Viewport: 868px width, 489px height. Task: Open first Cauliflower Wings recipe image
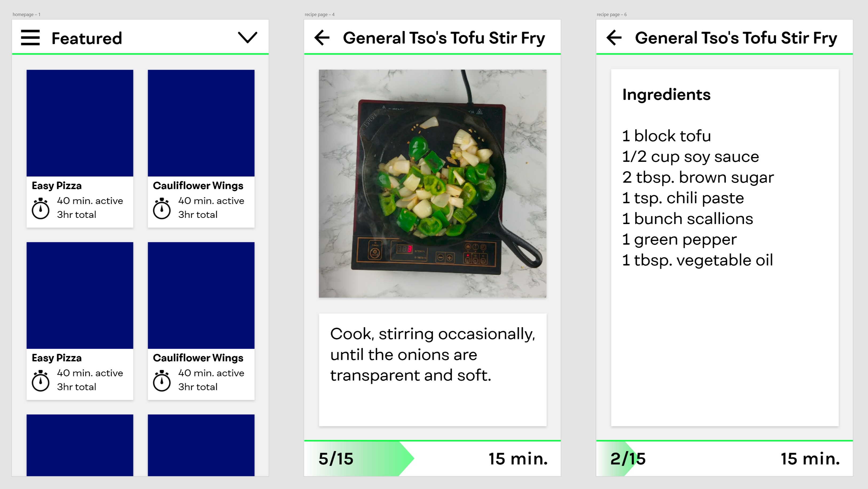click(201, 123)
